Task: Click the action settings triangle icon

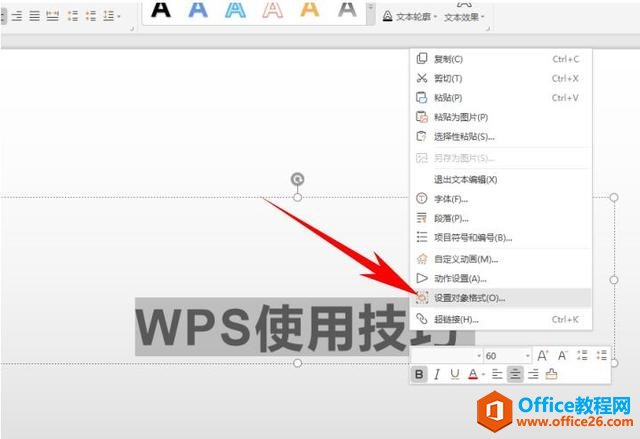Action: [422, 278]
